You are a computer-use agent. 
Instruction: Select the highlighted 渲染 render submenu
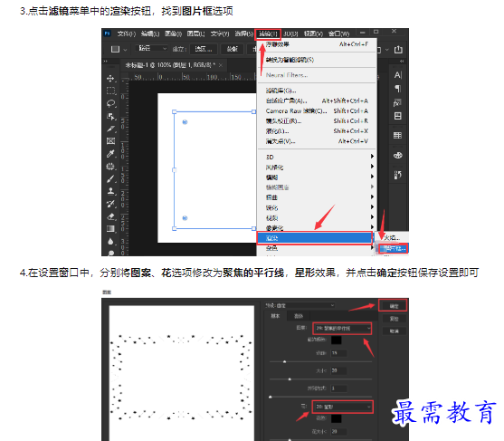point(315,238)
